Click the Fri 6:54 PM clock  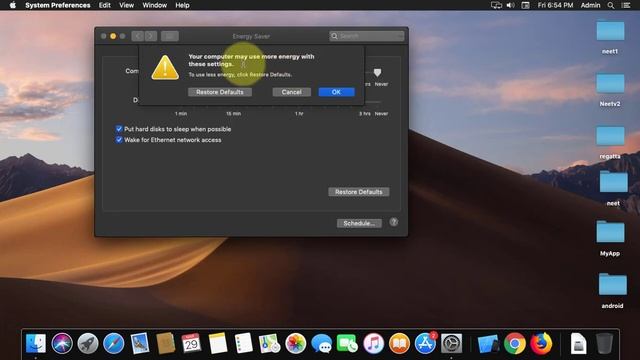555,5
